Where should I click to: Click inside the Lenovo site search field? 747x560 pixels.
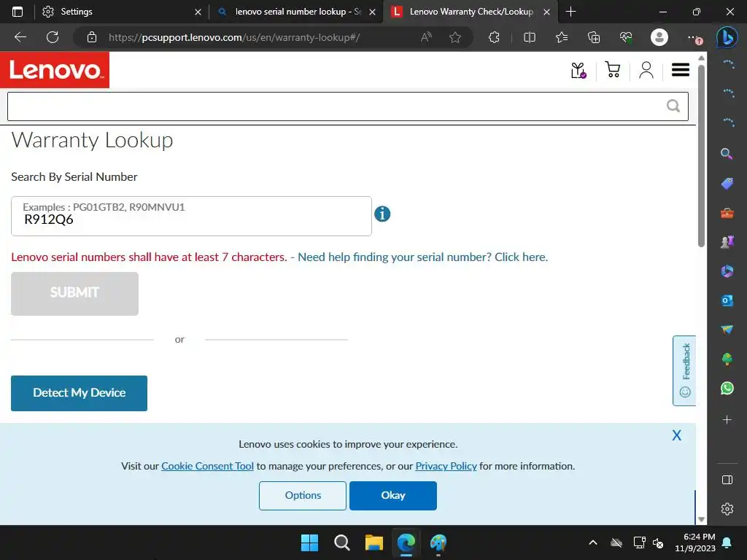[x=348, y=106]
